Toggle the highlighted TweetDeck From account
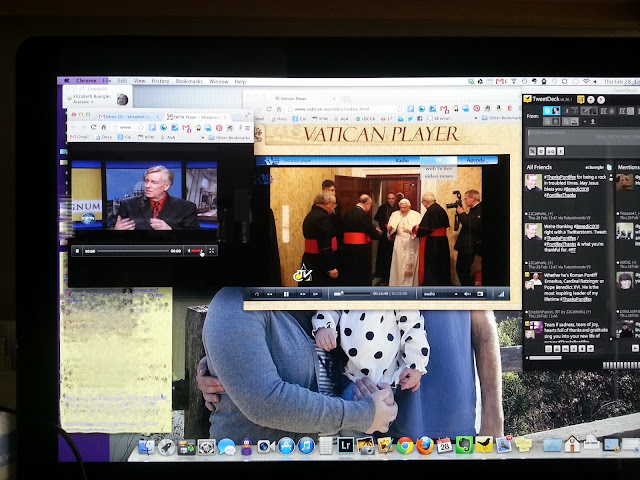 (x=551, y=111)
